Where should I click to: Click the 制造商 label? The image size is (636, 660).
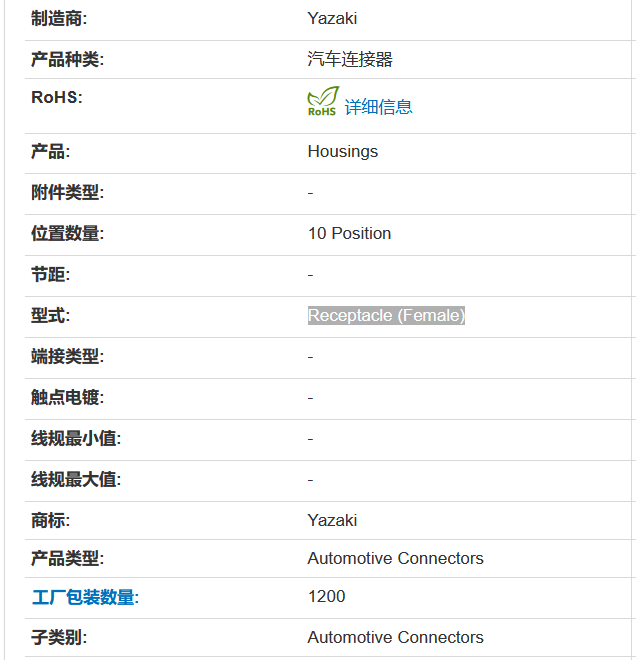[x=59, y=19]
